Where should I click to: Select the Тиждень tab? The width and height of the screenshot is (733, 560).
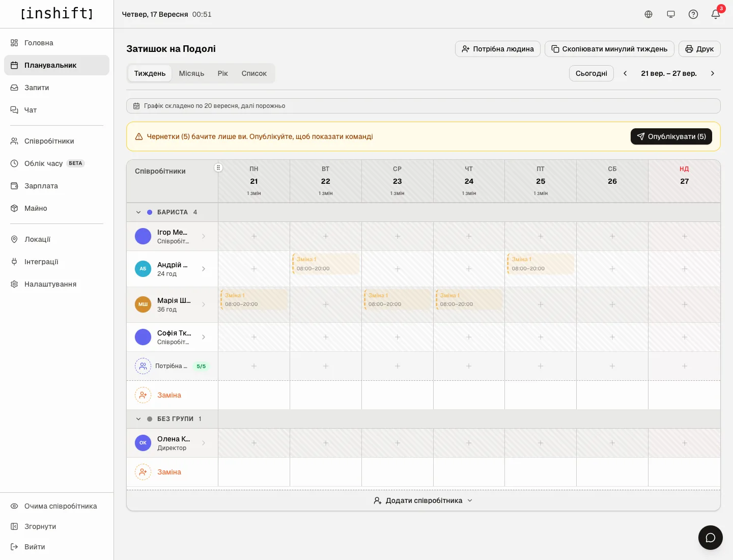(x=150, y=73)
